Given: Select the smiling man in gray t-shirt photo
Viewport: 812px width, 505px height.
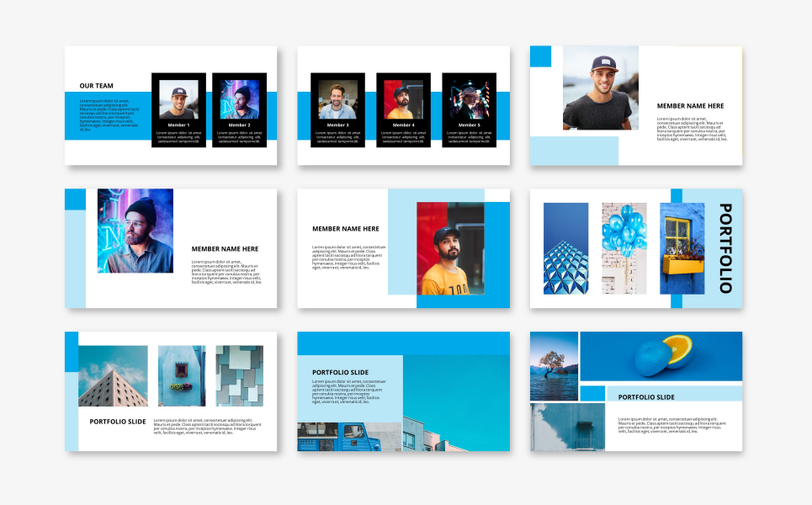Looking at the screenshot, I should pyautogui.click(x=600, y=88).
